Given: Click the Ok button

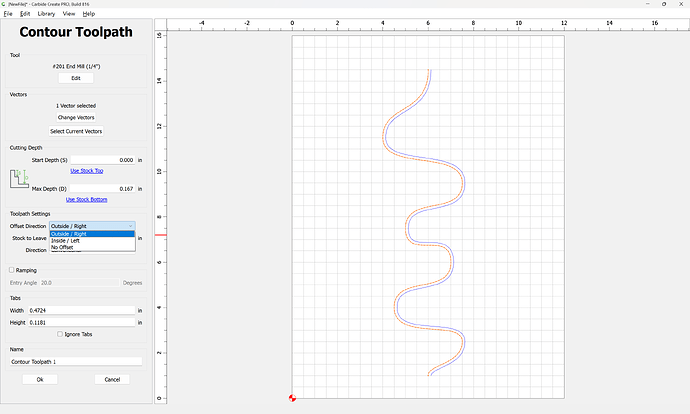Looking at the screenshot, I should [x=40, y=379].
